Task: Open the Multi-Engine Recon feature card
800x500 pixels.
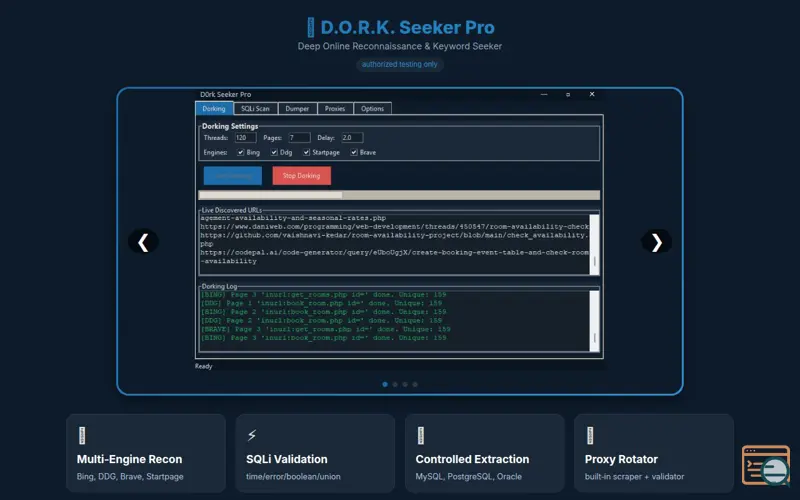Action: coord(146,454)
